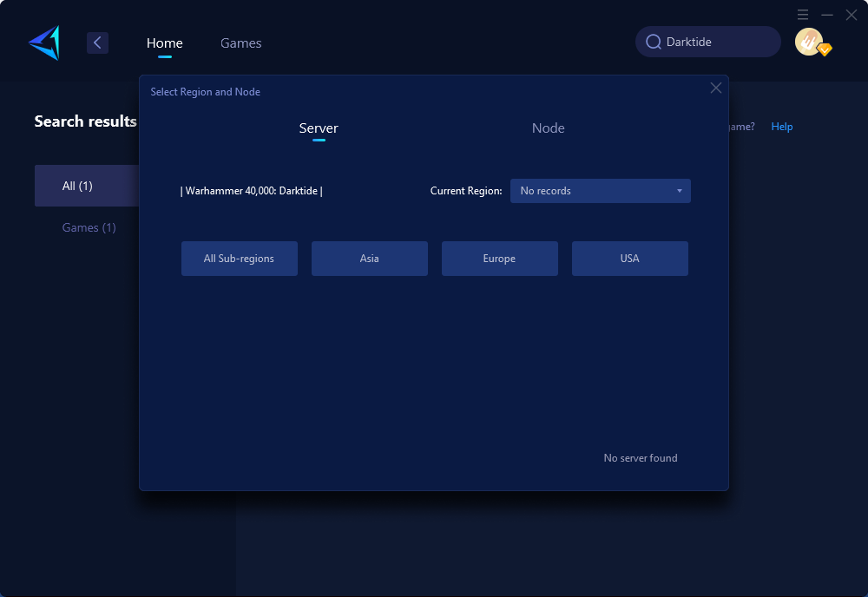
Task: Open the Home tab
Action: [x=164, y=43]
